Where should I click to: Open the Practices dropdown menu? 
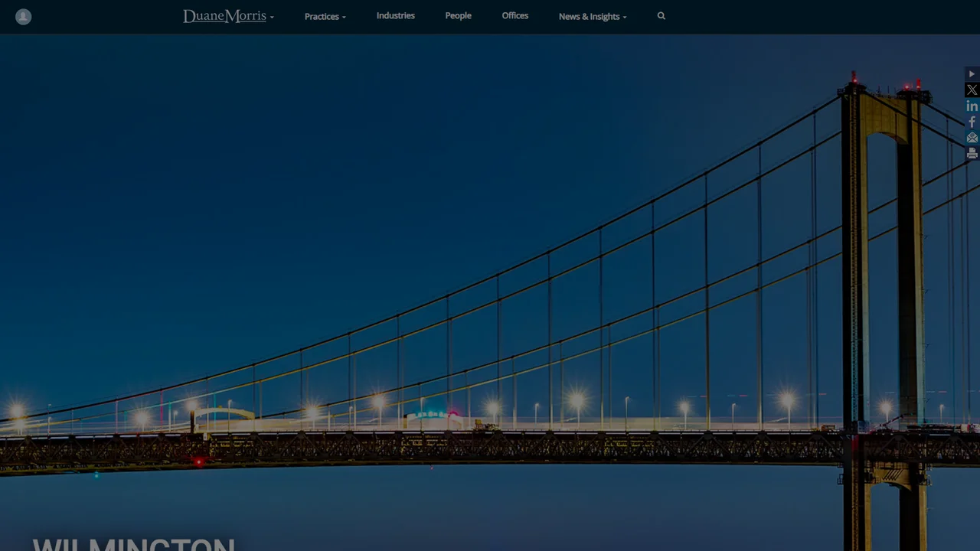click(325, 16)
